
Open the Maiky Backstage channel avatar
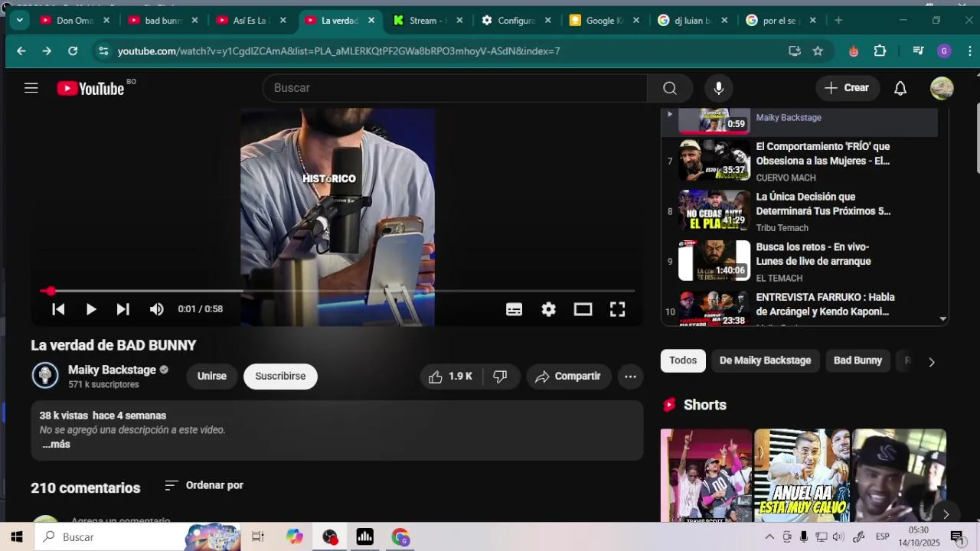tap(45, 376)
